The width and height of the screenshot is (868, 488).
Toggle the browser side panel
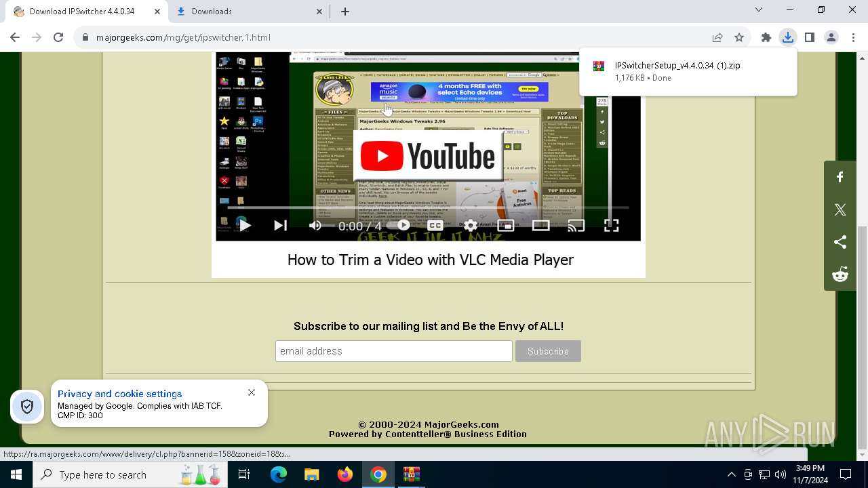(x=810, y=37)
